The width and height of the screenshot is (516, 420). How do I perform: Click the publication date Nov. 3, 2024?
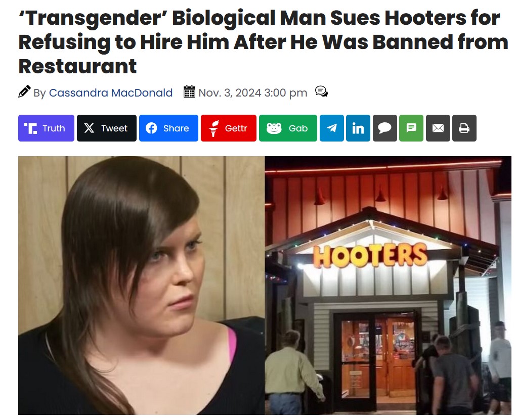[230, 93]
